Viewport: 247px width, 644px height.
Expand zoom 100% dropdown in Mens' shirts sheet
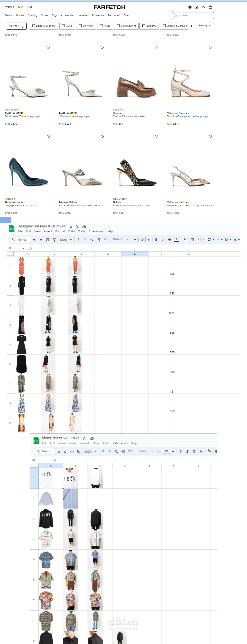coord(90,452)
